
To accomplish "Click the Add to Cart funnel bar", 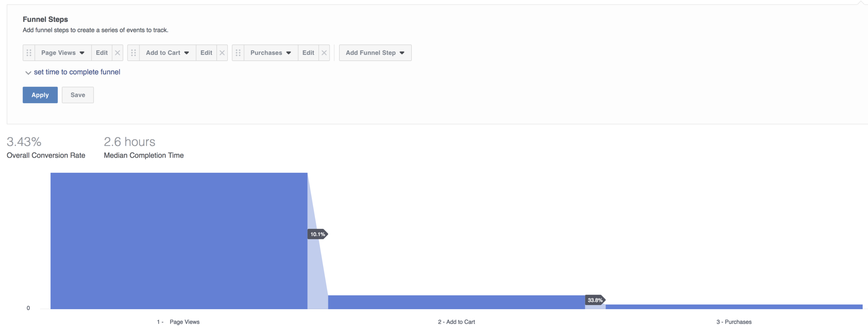I will coord(457,302).
